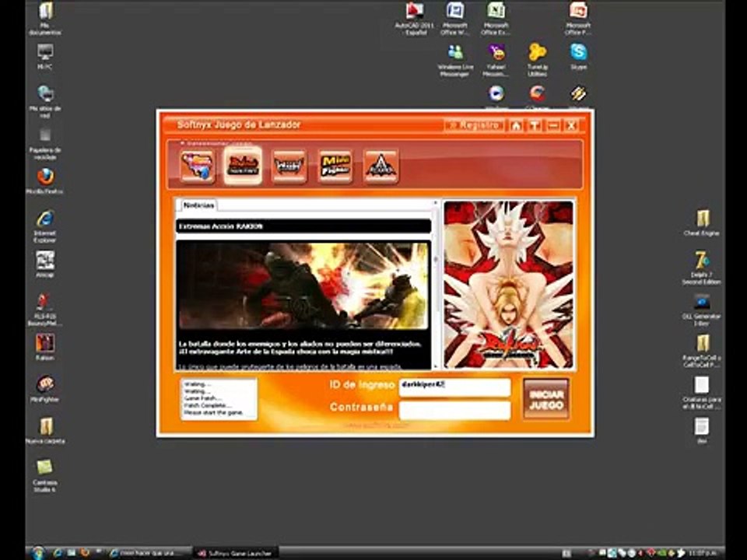
Task: Open Microsoft Office Excel desktop shortcut
Action: click(x=496, y=19)
